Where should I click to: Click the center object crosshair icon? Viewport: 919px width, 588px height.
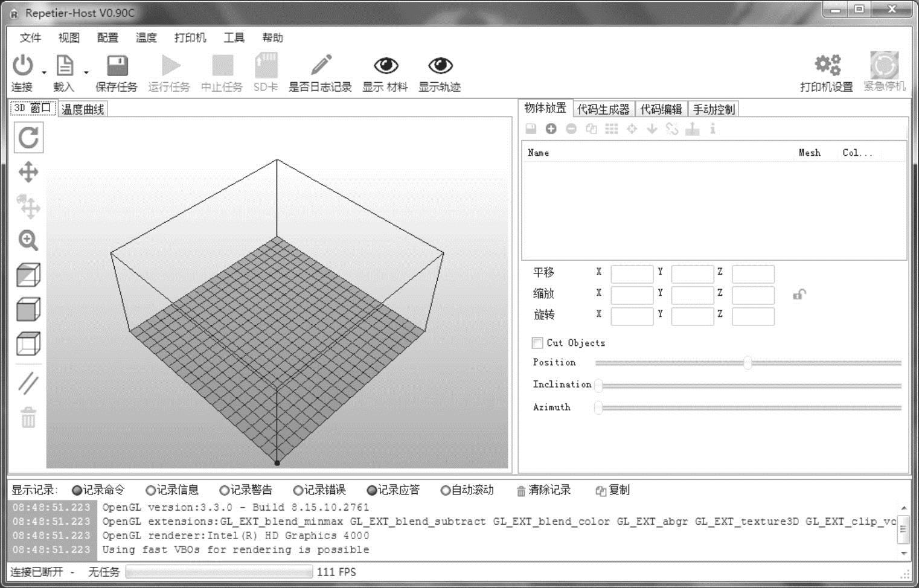click(x=632, y=129)
